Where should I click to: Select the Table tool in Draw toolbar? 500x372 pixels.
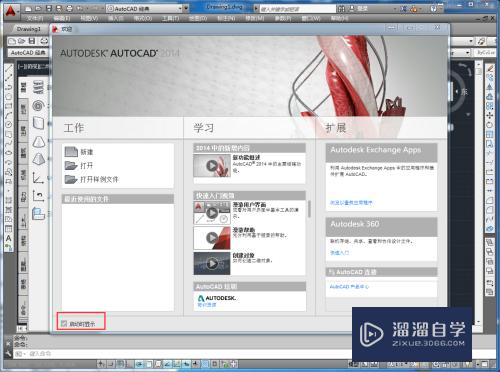tap(9, 229)
